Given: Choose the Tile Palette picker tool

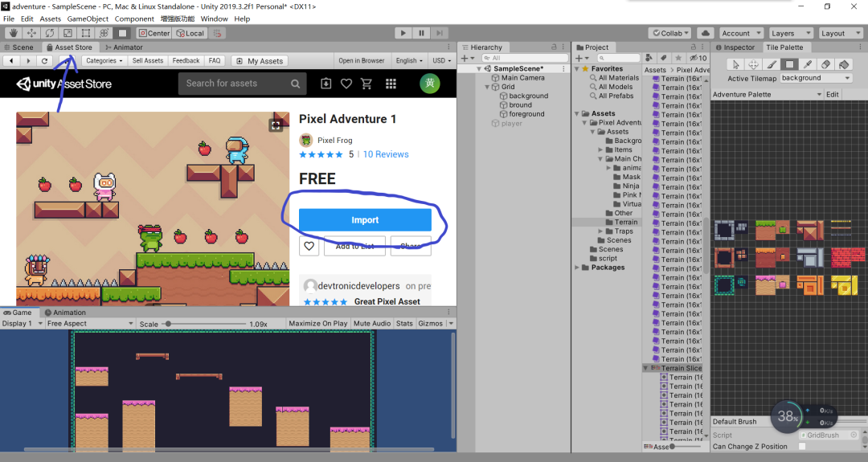Looking at the screenshot, I should 808,65.
